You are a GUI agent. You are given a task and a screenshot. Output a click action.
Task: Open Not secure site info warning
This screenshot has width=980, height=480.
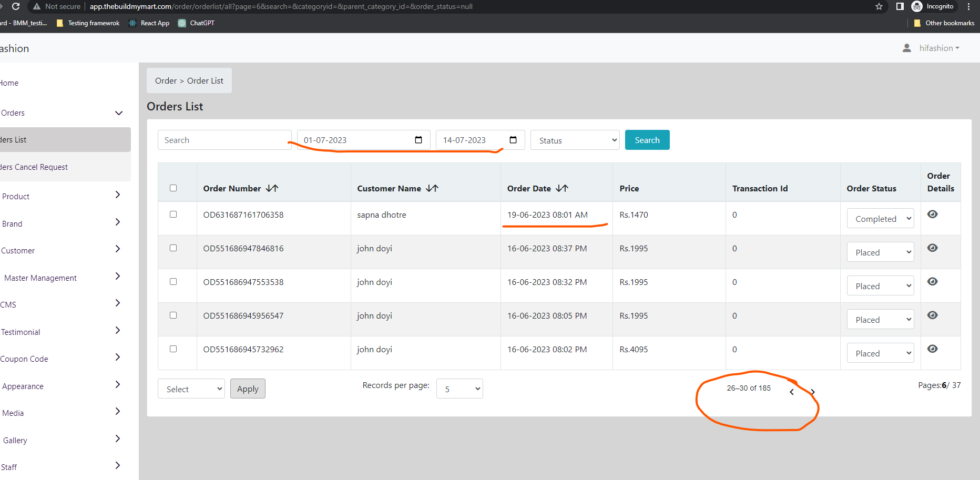[57, 6]
